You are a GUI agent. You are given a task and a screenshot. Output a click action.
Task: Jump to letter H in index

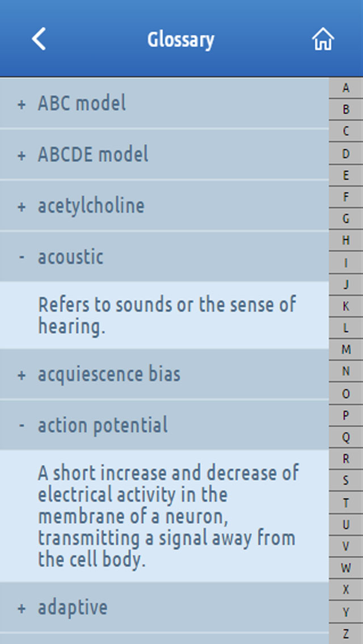(x=346, y=241)
